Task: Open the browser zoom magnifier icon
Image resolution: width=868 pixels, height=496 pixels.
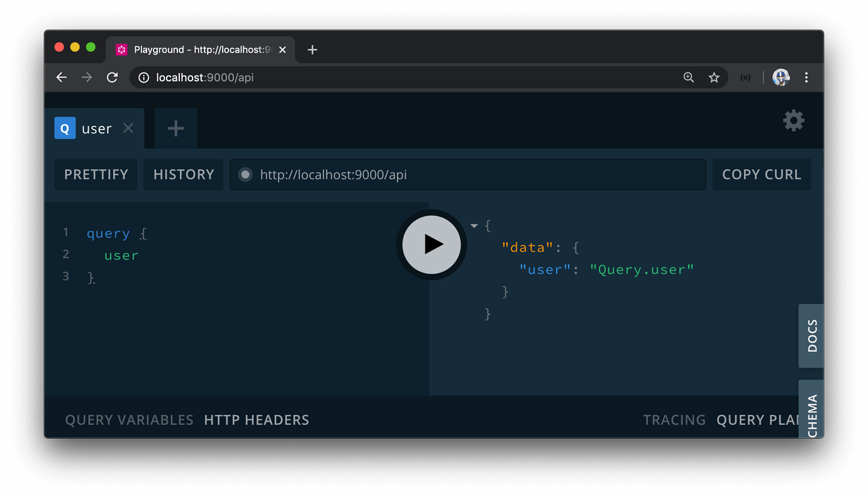Action: (689, 77)
